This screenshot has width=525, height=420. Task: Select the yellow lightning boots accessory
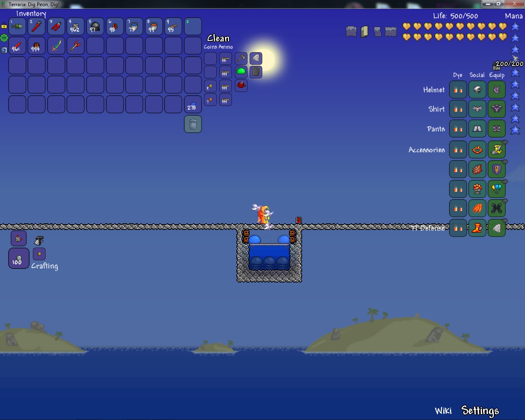tap(497, 149)
